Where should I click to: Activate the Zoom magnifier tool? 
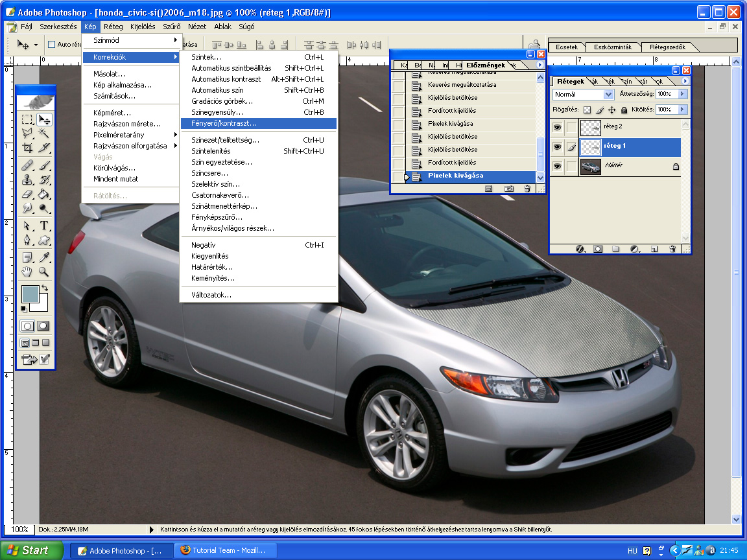[44, 272]
